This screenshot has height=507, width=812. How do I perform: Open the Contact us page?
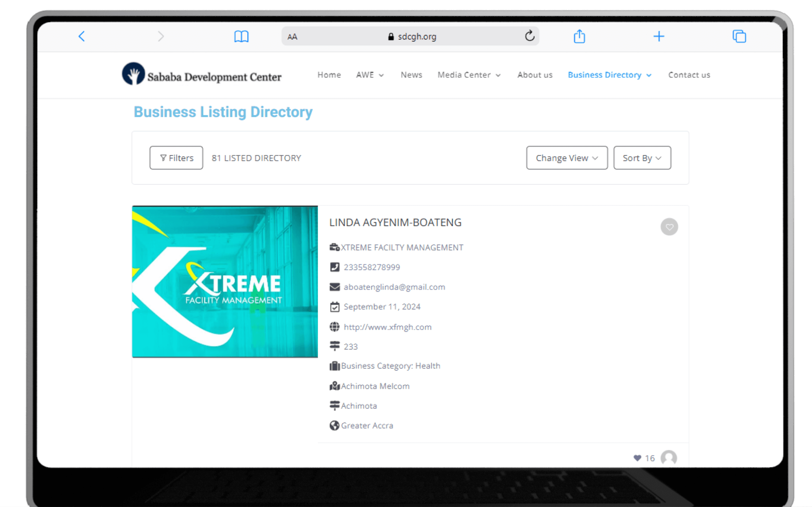click(x=689, y=75)
